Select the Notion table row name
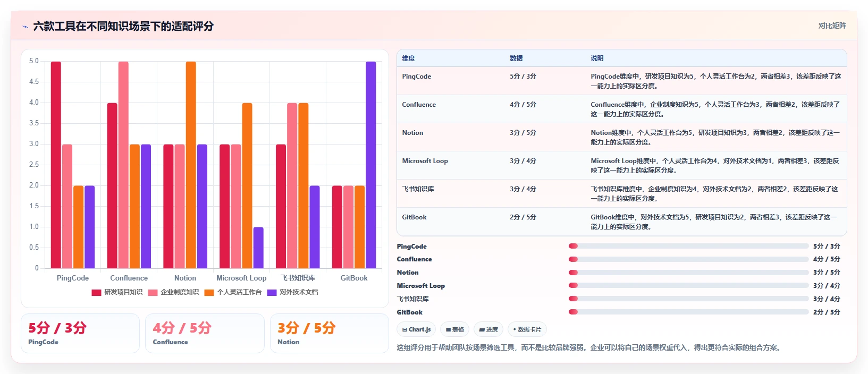868x374 pixels. (412, 133)
